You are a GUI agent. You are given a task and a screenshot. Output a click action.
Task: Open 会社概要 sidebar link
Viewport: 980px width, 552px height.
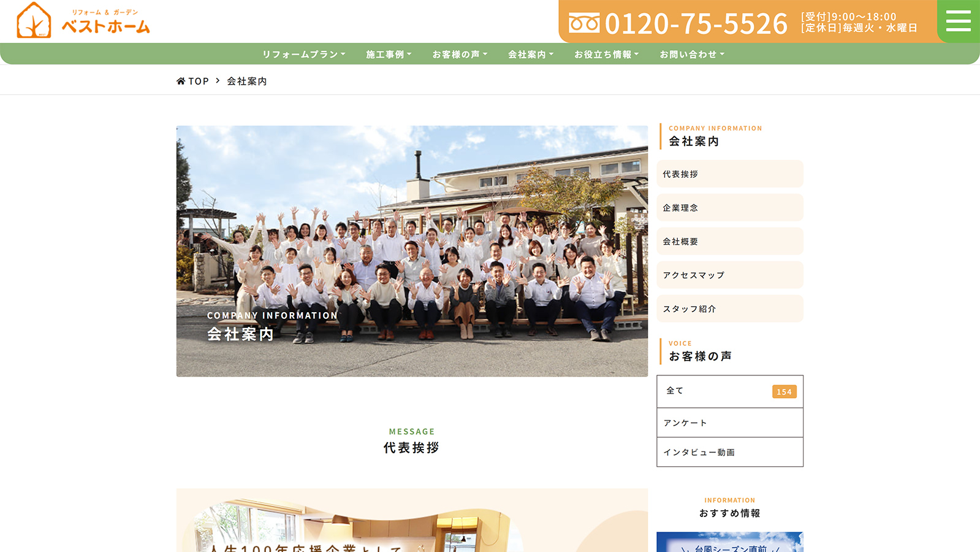click(x=729, y=242)
